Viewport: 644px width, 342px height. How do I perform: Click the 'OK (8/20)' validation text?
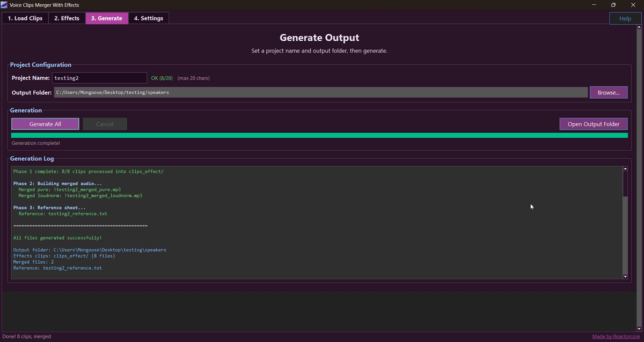(x=163, y=78)
